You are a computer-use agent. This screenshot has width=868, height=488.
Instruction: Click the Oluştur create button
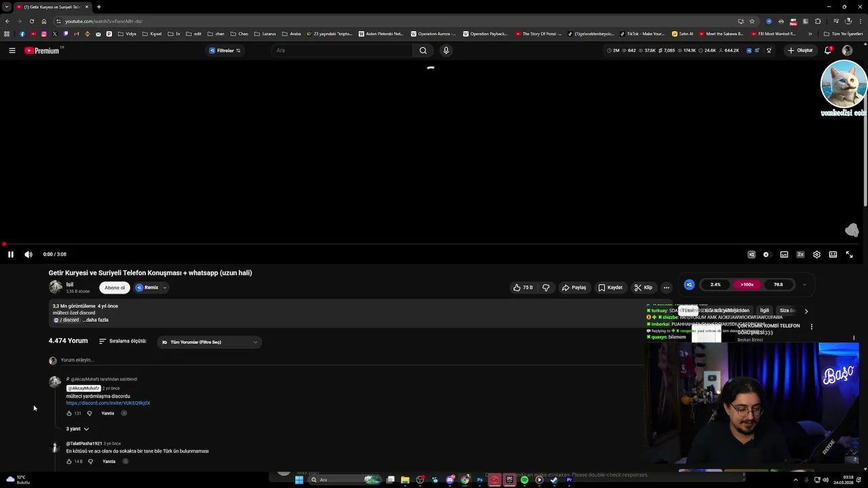pyautogui.click(x=800, y=50)
